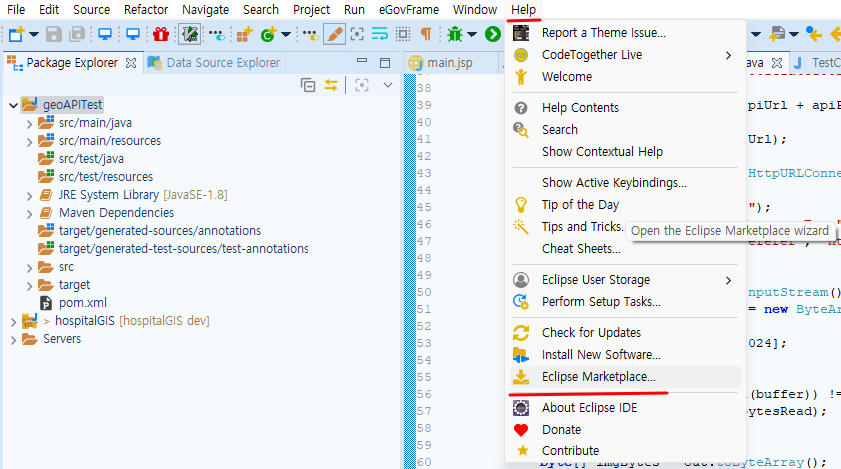Screen dimensions: 841x469
Task: Open CodeTogether Live submenu
Action: tap(625, 55)
